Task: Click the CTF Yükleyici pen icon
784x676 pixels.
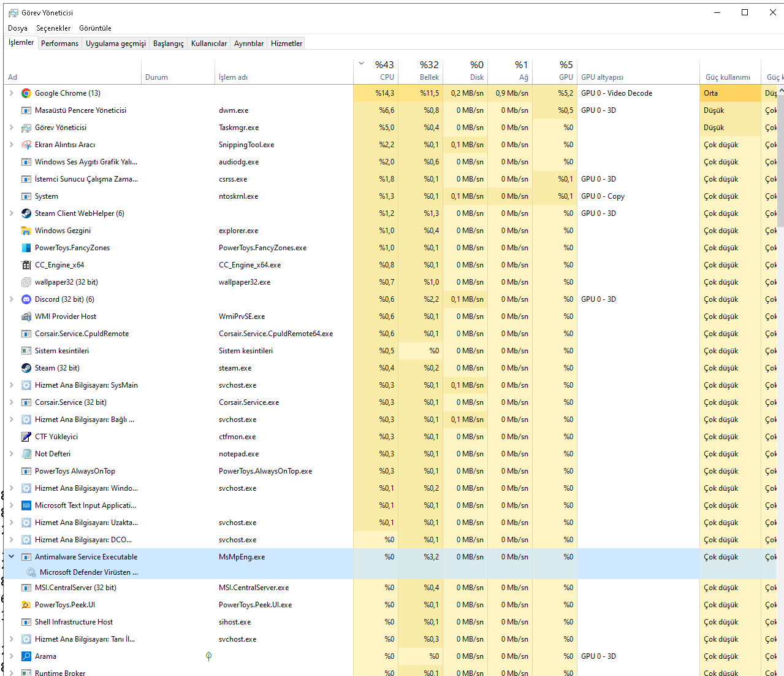Action: (26, 437)
